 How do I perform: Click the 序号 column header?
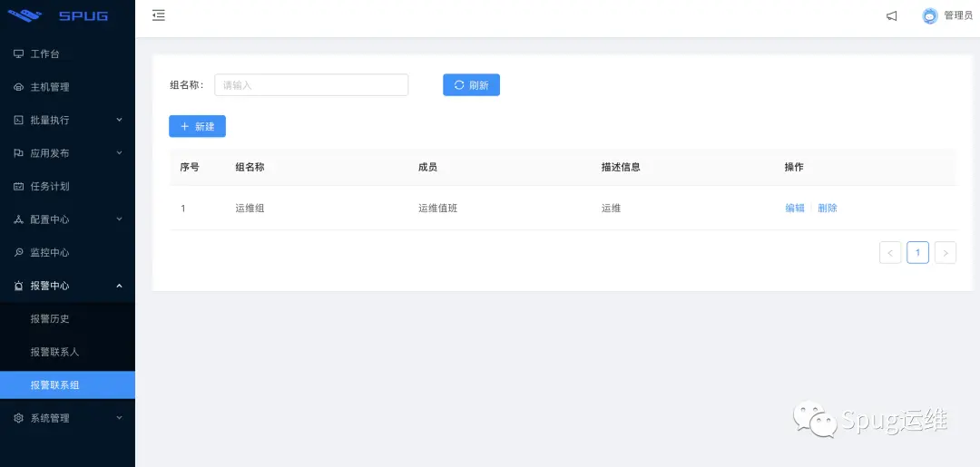click(x=190, y=167)
